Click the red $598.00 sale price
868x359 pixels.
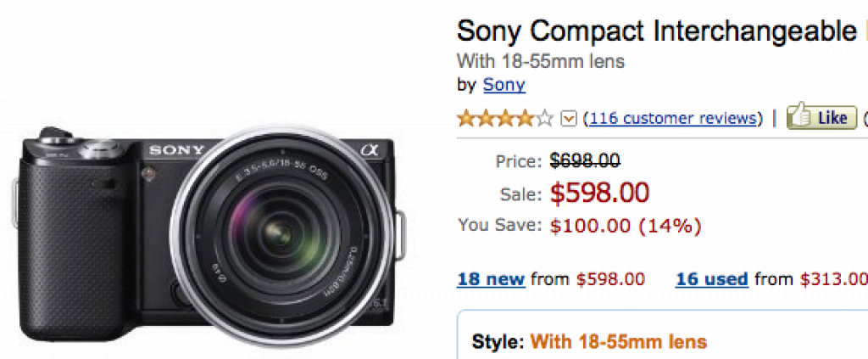click(599, 193)
